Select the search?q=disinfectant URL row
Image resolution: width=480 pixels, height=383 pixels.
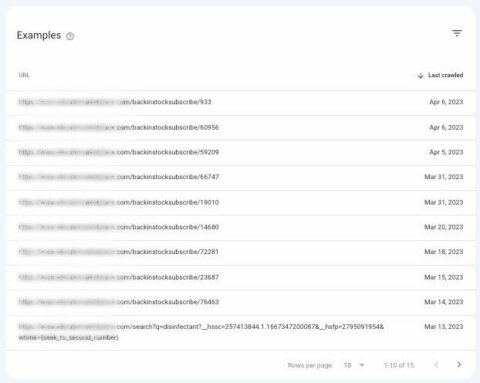241,332
